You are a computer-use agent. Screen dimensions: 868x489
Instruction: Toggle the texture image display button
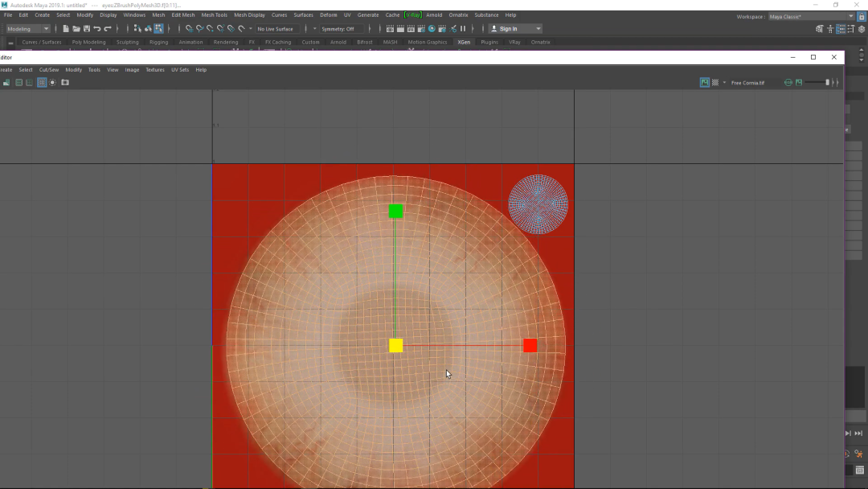(x=705, y=82)
